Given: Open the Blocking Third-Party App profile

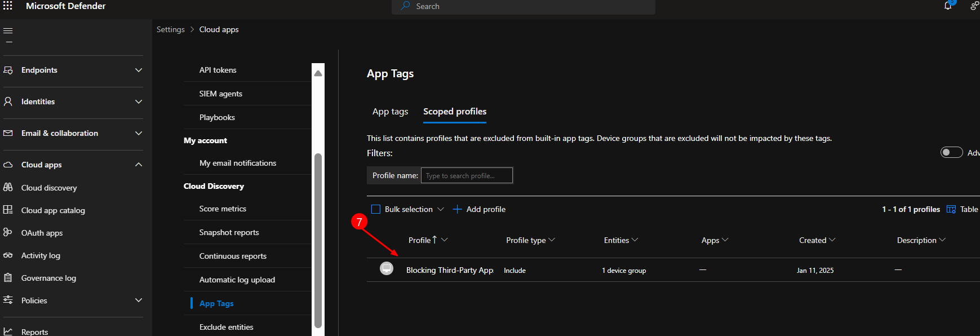Looking at the screenshot, I should click(x=450, y=270).
